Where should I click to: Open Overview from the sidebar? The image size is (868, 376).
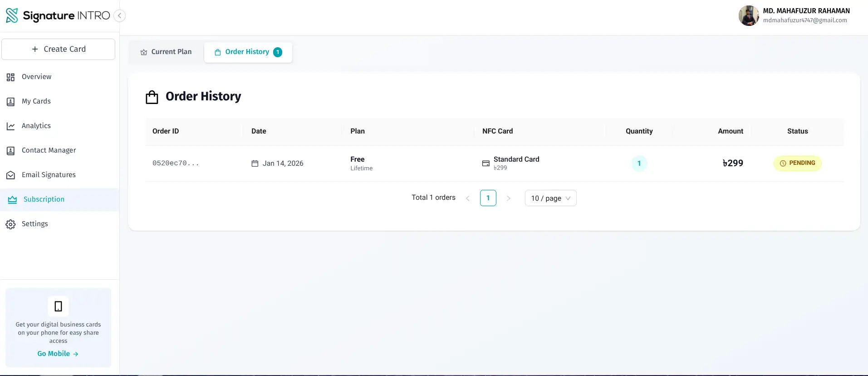tap(36, 77)
